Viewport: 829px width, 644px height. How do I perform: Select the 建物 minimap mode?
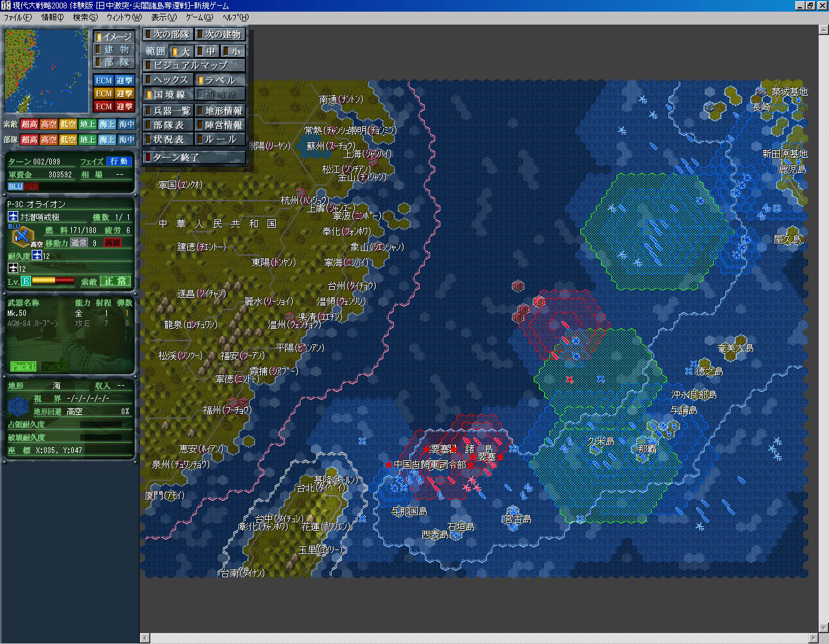click(x=114, y=50)
